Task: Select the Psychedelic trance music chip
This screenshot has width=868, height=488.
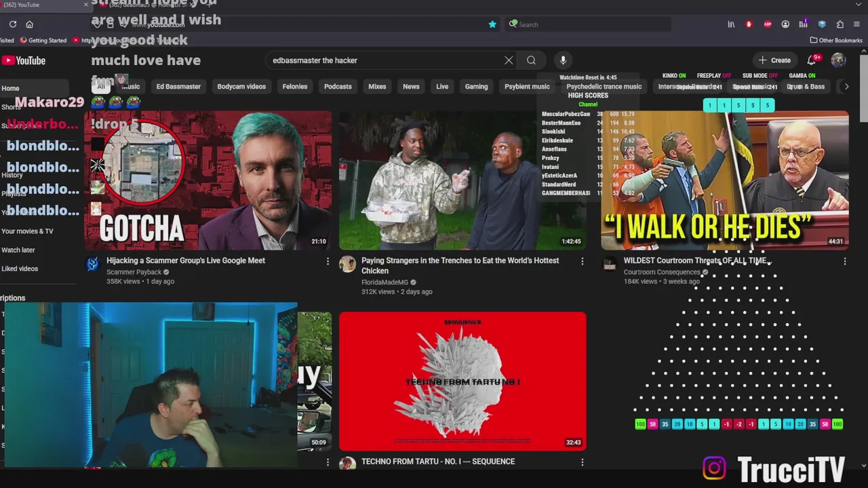Action: point(604,87)
